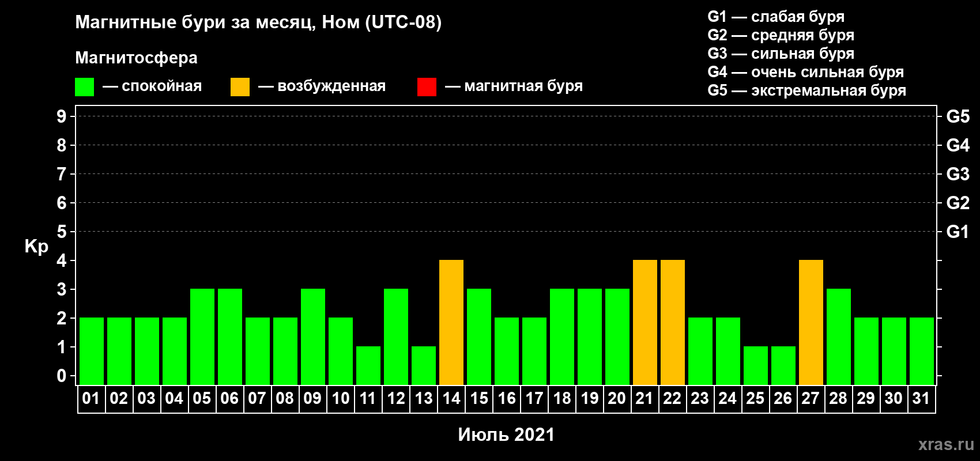980x461 pixels.
Task: Click the orange excited magnetosphere legend swatch
Action: pos(240,87)
